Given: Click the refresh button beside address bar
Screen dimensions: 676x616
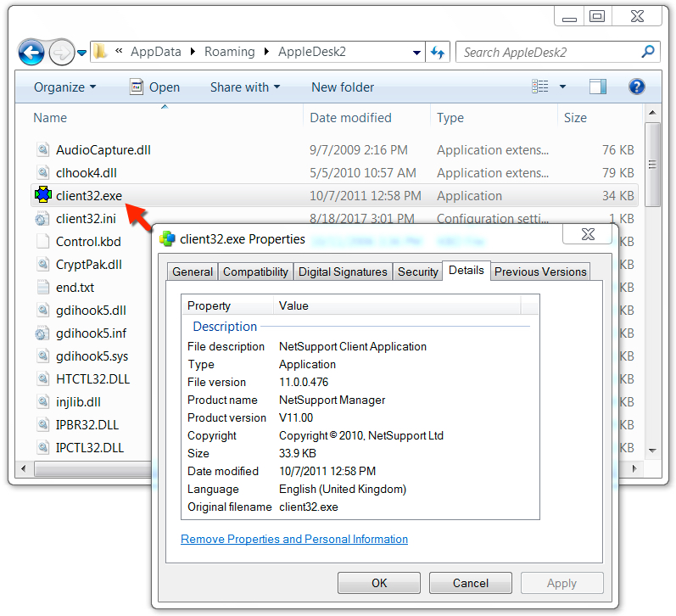Looking at the screenshot, I should (x=438, y=53).
